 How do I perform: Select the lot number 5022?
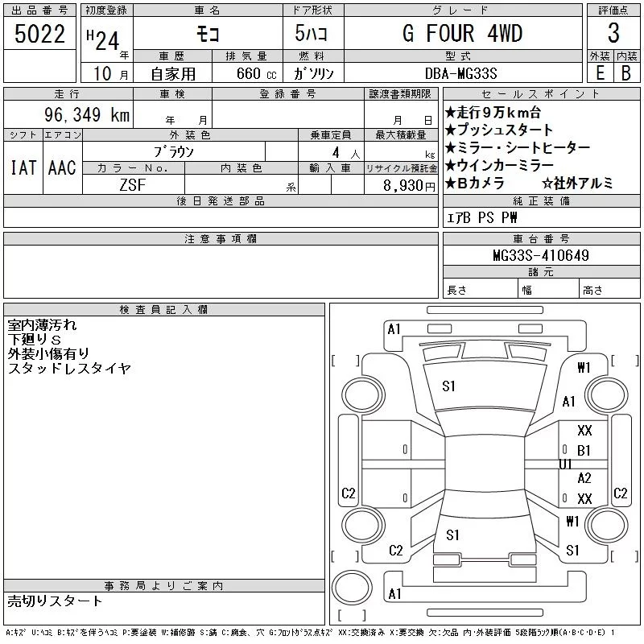click(x=39, y=34)
